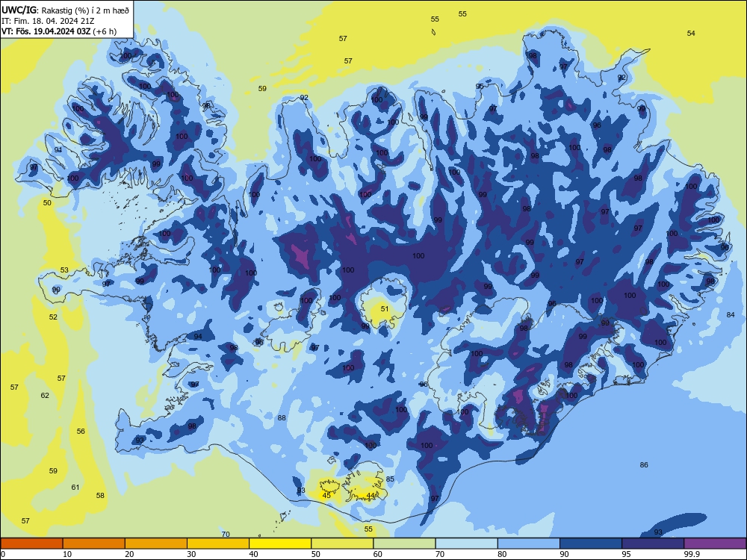Click the legend tick label 80
This screenshot has width=747, height=560.
[x=502, y=554]
